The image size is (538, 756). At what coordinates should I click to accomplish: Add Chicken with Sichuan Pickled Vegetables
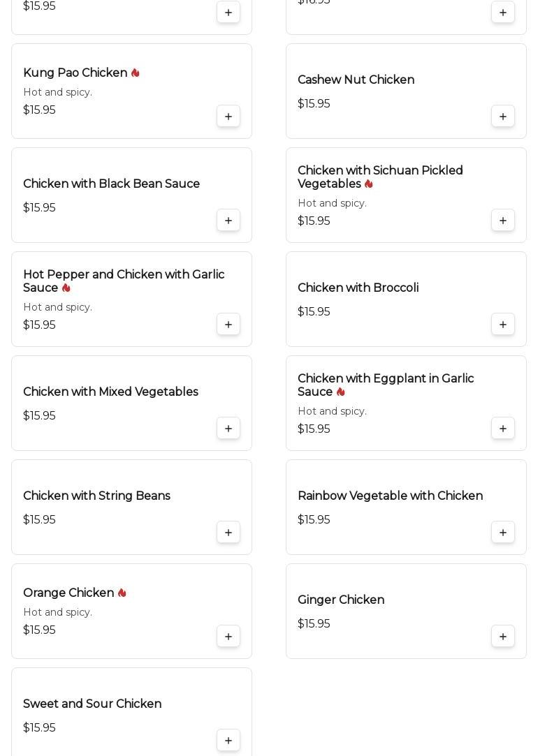coord(503,221)
